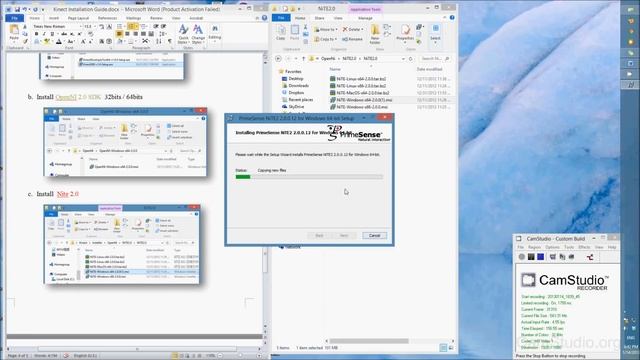Click the blue CamStudio stop button
This screenshot has height=360, width=640.
540,257
